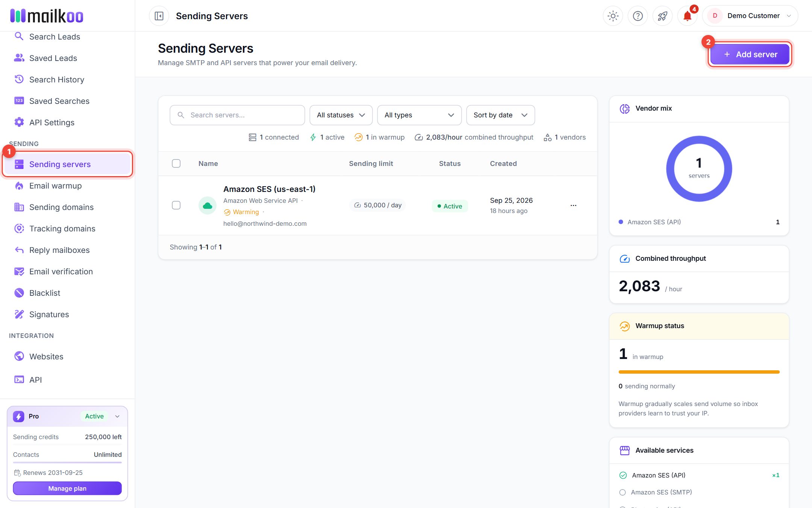Click the Available services store icon
The width and height of the screenshot is (812, 508).
pos(625,450)
